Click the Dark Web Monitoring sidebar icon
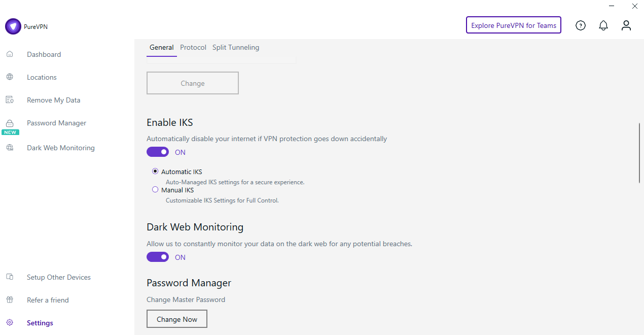Viewport: 644px width, 335px height. coord(10,147)
